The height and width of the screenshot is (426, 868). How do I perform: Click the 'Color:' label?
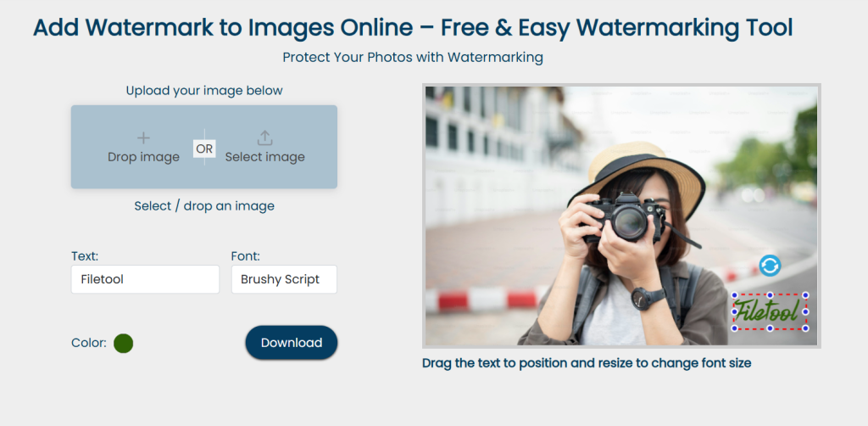click(x=88, y=343)
